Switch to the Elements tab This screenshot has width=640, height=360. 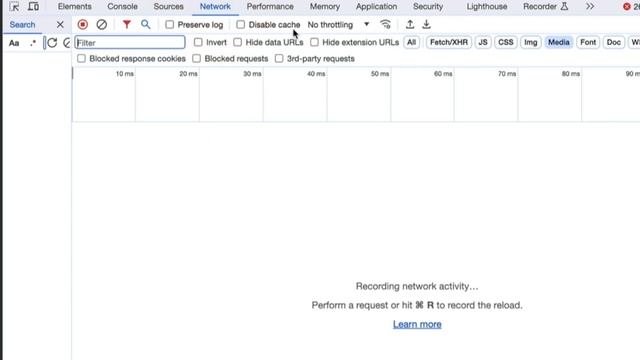pos(75,7)
